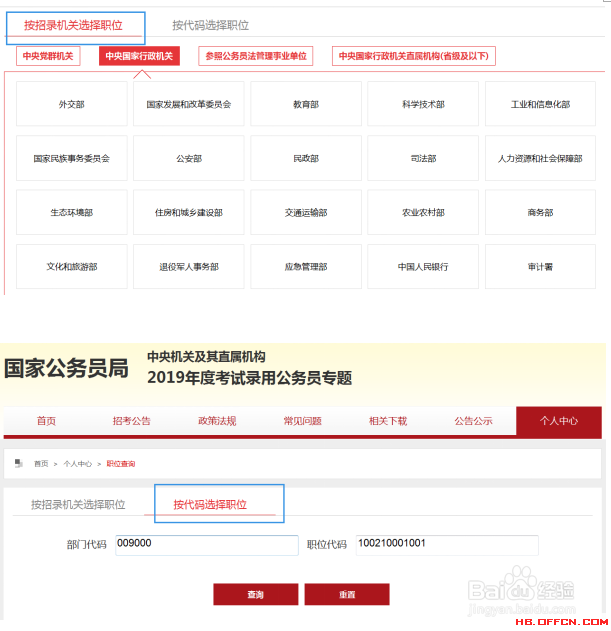Open the 交通运输部 department tile
This screenshot has height=631, width=611.
306,212
